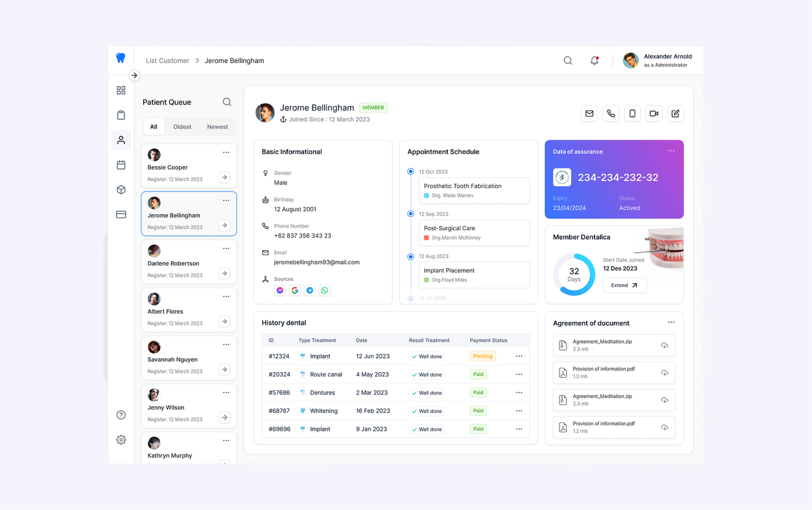
Task: Expand the sidebar with arrow button
Action: [134, 75]
